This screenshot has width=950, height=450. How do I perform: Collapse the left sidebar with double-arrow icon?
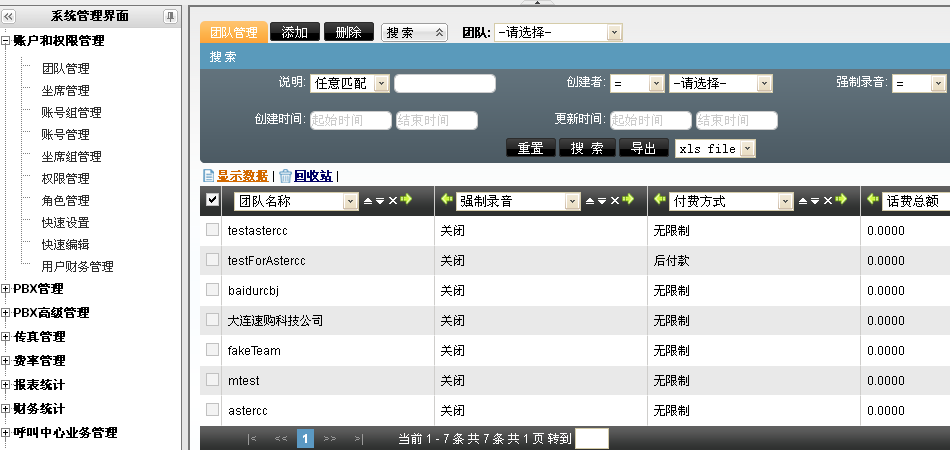coord(10,16)
